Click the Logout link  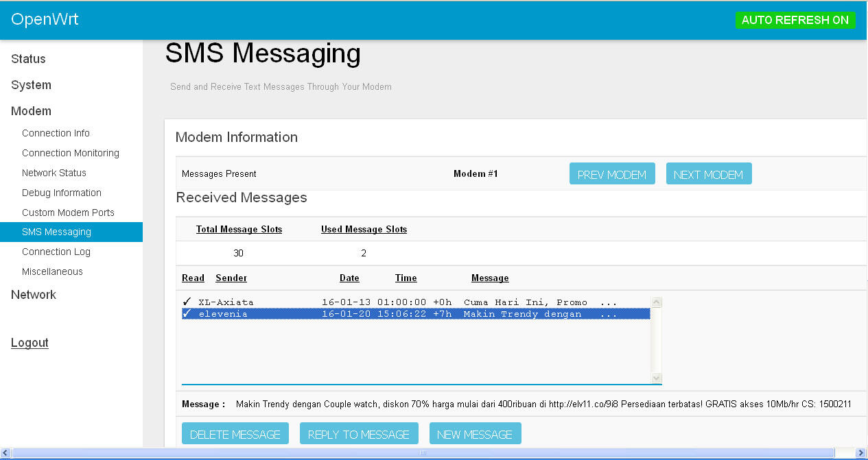click(30, 343)
